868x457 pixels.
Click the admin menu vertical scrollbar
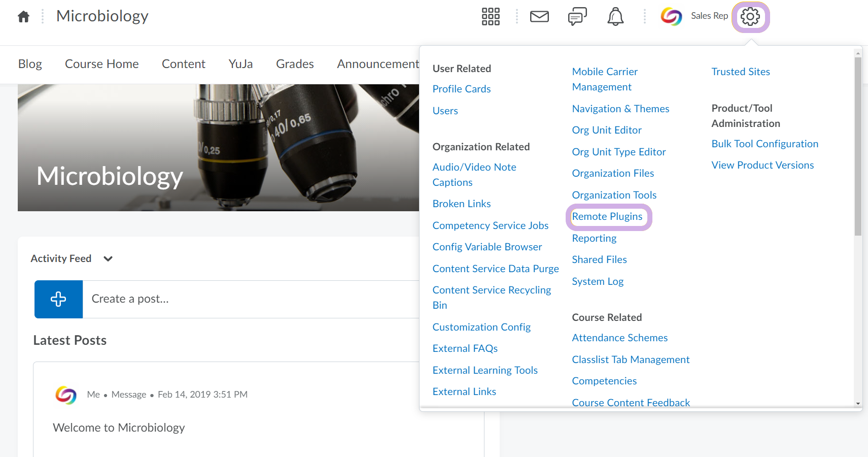(858, 146)
